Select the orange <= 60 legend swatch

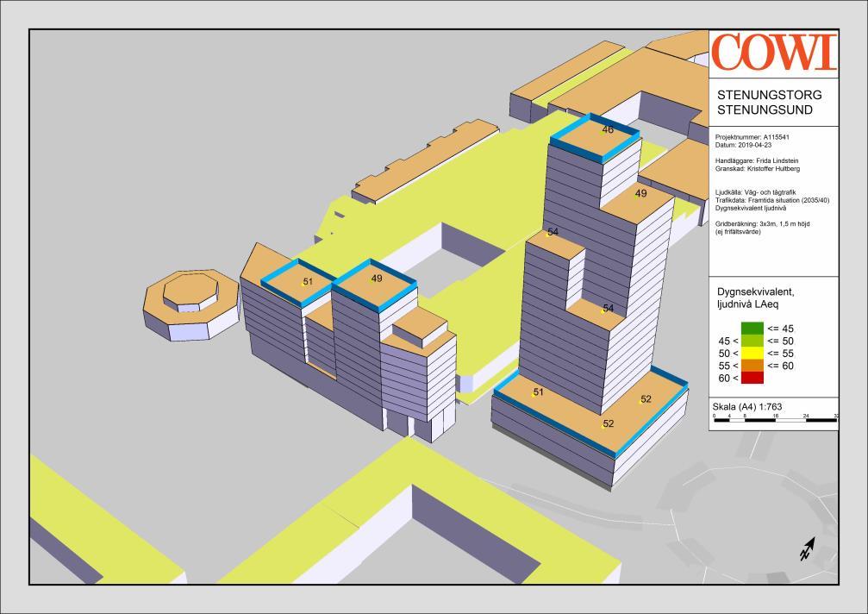(x=752, y=366)
